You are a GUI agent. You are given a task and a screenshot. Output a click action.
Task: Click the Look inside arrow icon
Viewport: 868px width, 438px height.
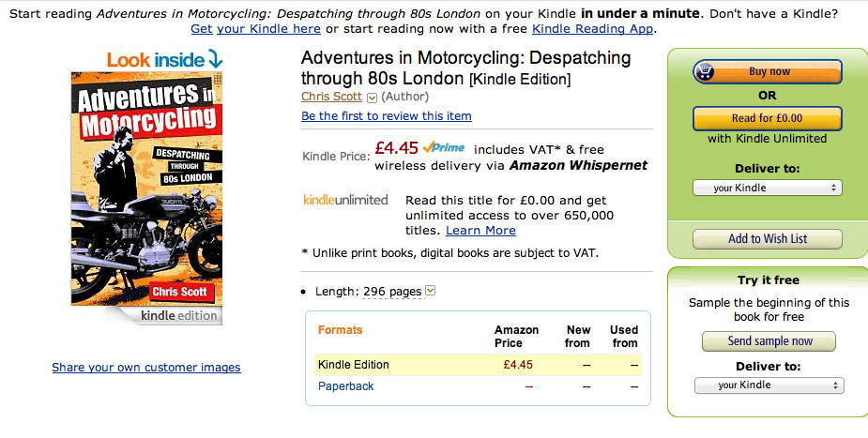(216, 60)
